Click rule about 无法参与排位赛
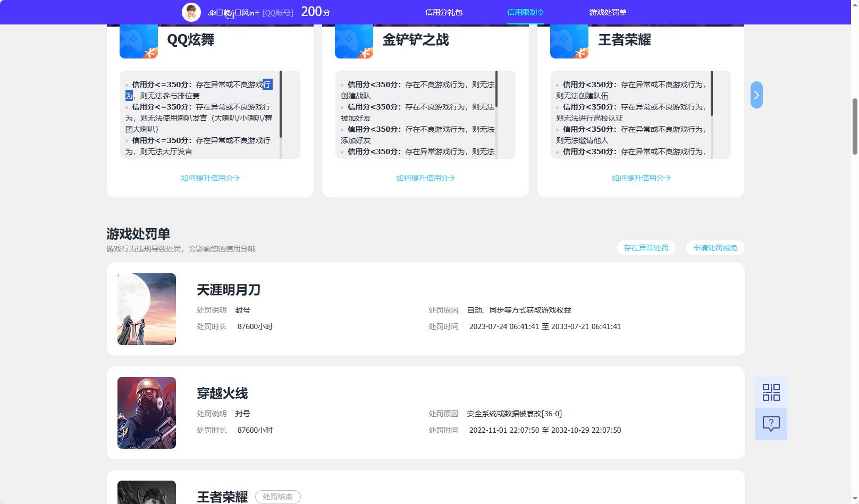This screenshot has width=859, height=504. 199,90
